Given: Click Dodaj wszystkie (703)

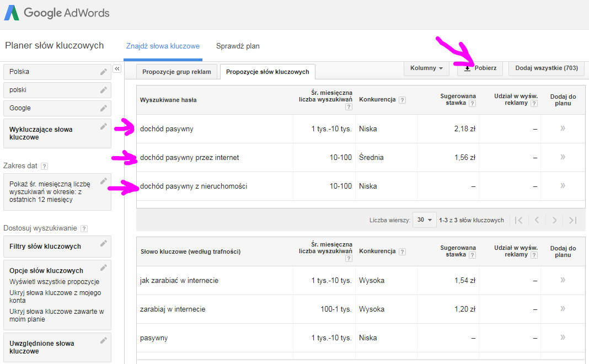Looking at the screenshot, I should coord(545,68).
